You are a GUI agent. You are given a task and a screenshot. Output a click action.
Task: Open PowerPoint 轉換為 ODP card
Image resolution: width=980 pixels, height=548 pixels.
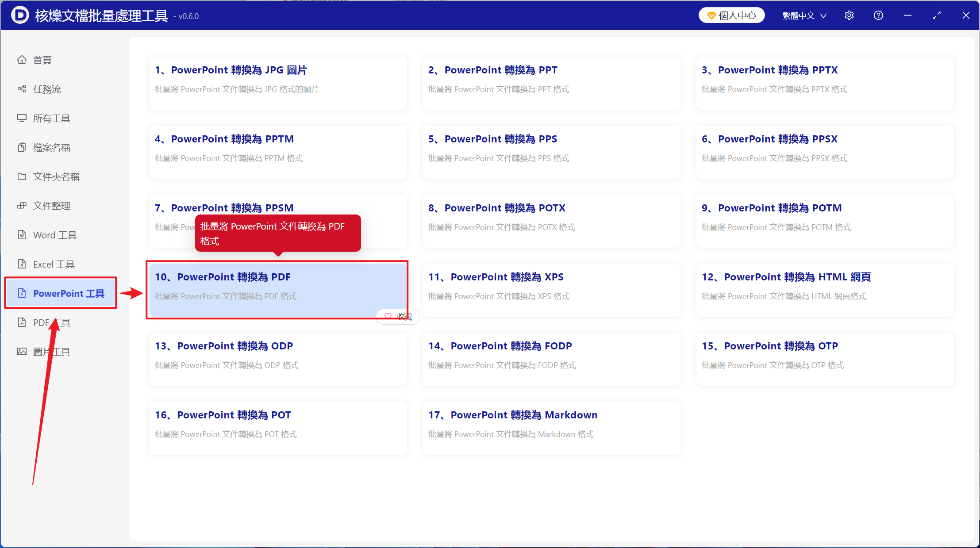[278, 359]
